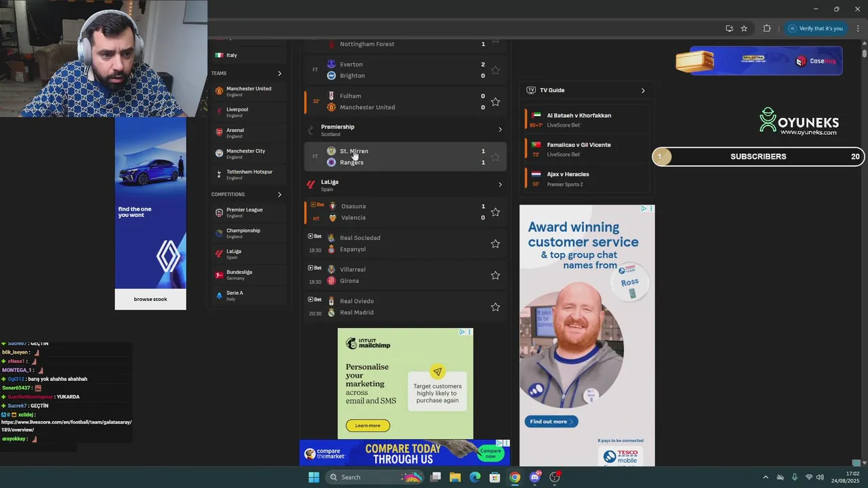The image size is (868, 488).
Task: Open the TV Guide chevron
Action: tap(643, 90)
